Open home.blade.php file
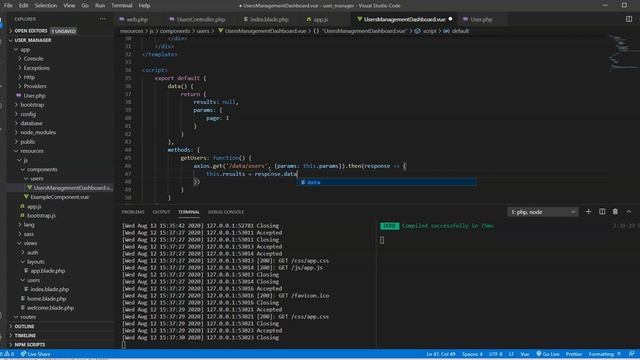640x360 pixels. pyautogui.click(x=47, y=298)
